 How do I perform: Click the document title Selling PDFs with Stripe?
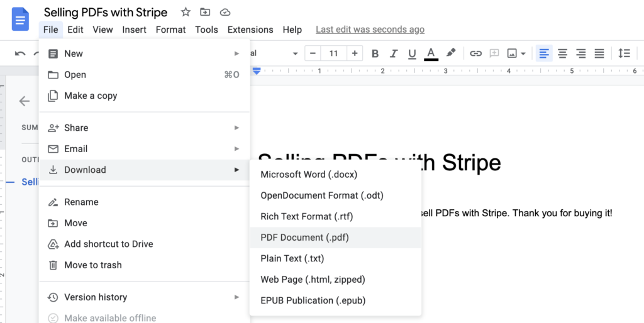(x=106, y=13)
